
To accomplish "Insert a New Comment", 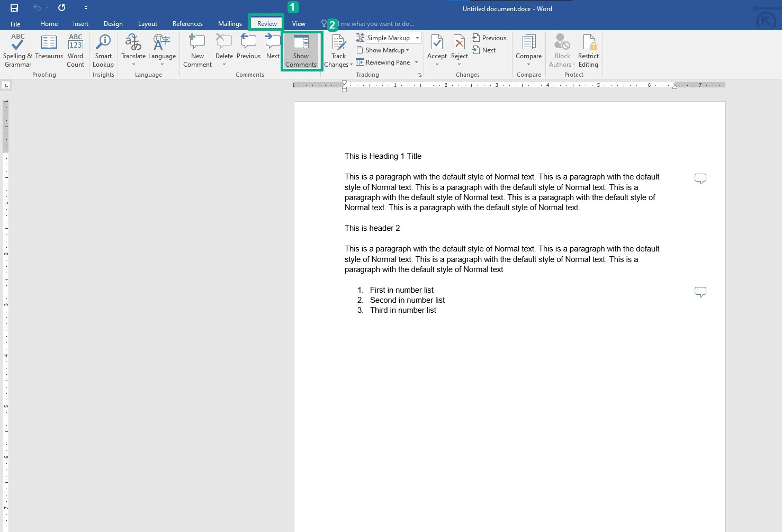I will [196, 50].
